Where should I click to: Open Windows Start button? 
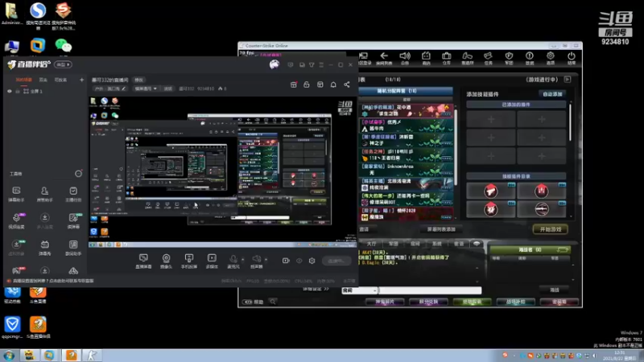[x=9, y=355]
